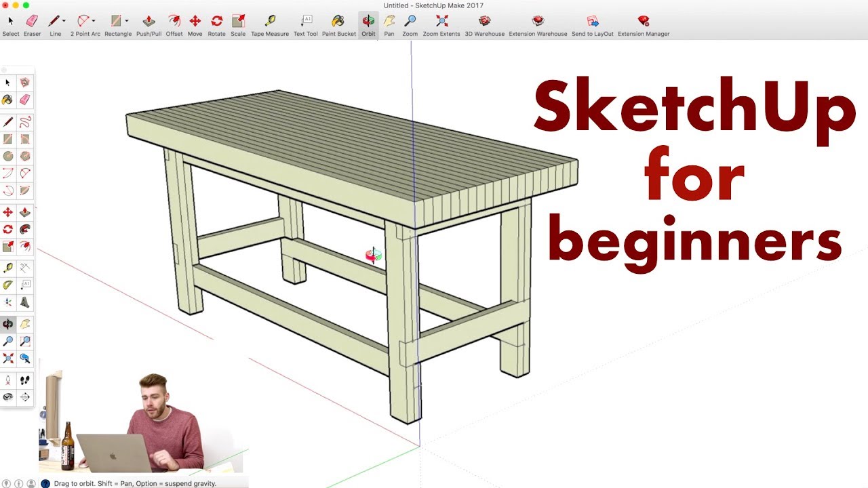This screenshot has height=488, width=868.
Task: Activate the Rotate tool in the top toolbar
Action: (216, 25)
